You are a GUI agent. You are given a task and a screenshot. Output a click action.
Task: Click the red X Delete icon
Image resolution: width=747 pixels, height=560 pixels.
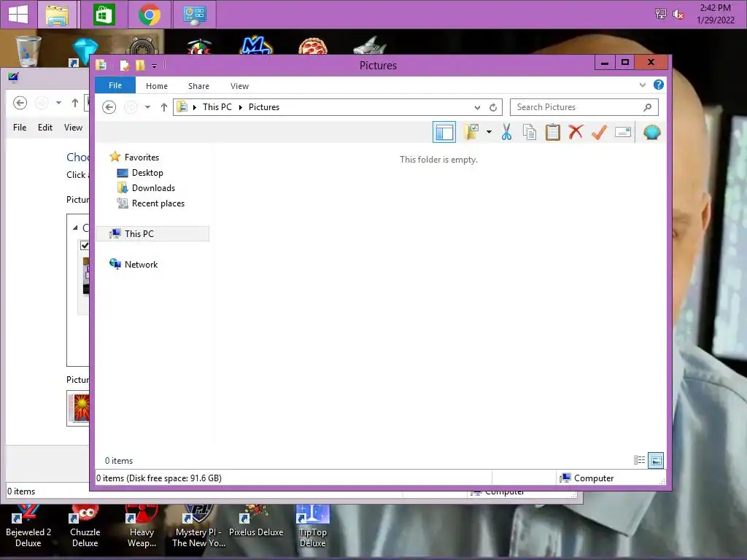point(576,132)
